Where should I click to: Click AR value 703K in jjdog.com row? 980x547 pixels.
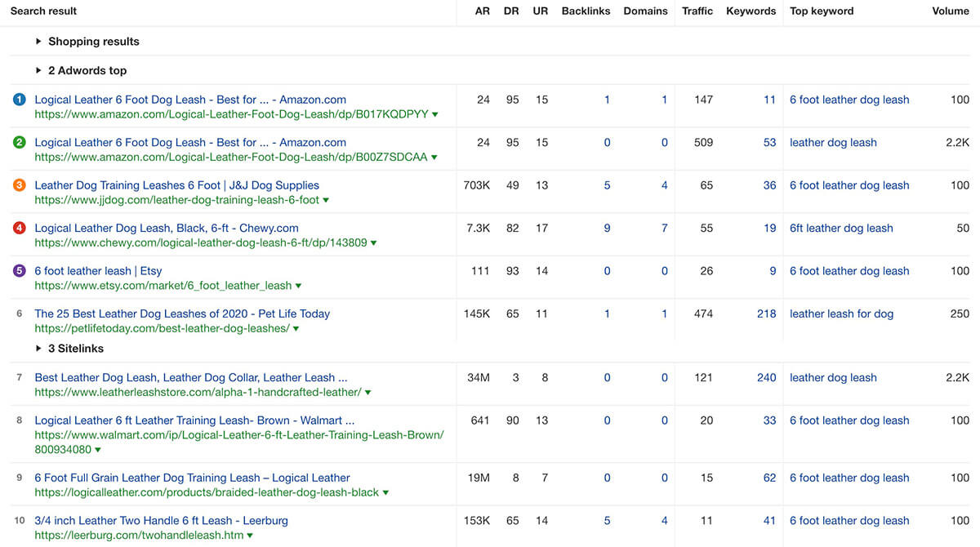coord(476,185)
